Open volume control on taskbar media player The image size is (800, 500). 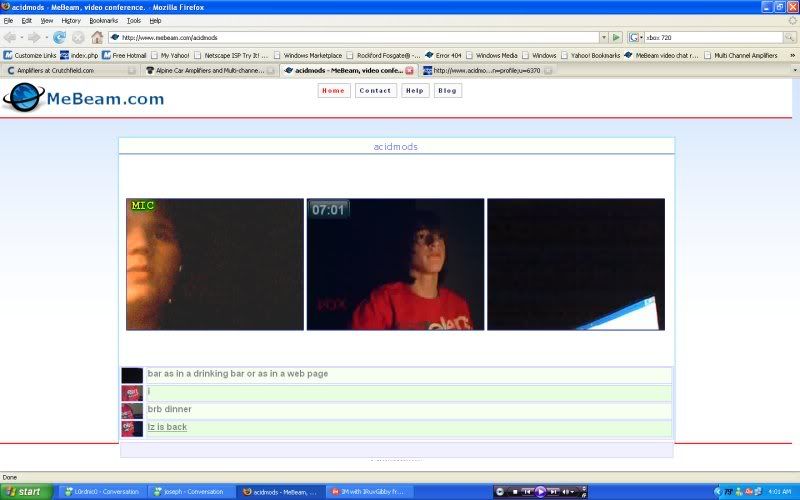click(566, 492)
